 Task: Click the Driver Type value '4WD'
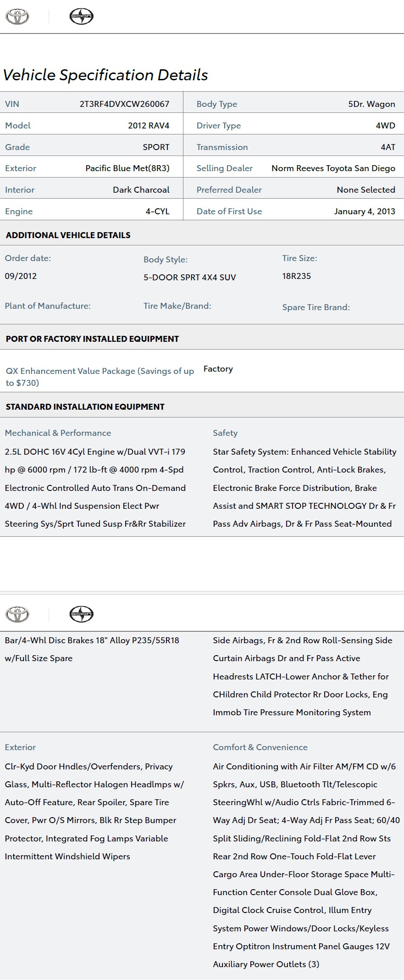[x=385, y=126]
